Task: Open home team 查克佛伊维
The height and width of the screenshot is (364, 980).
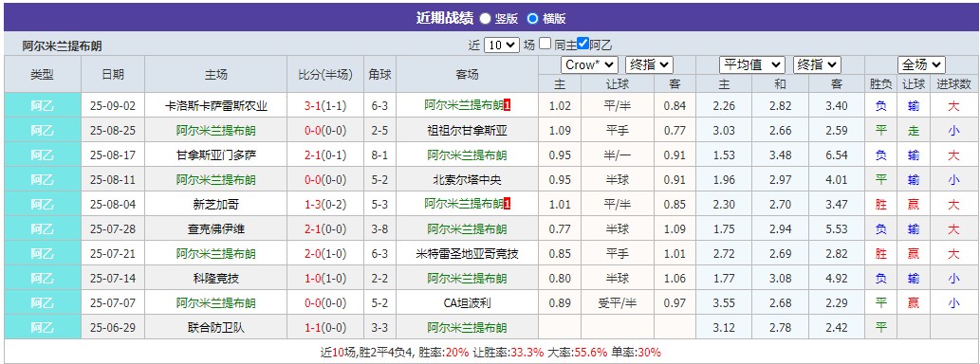Action: tap(215, 229)
